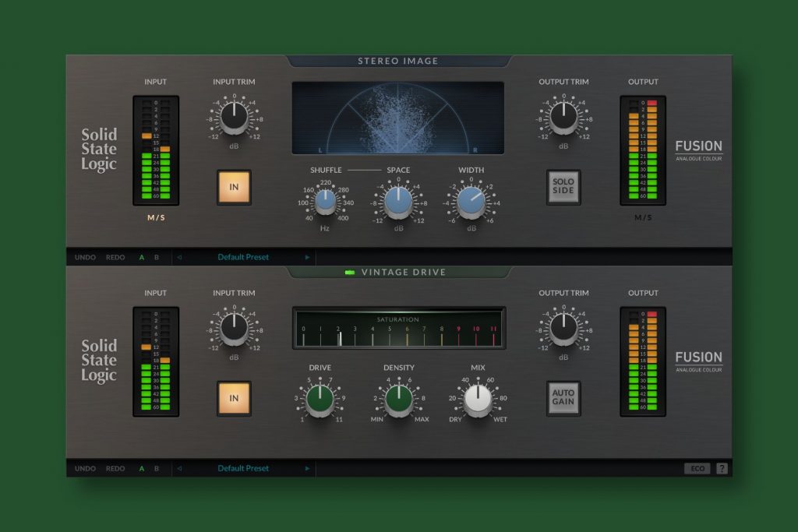Toggle the IN button in Vintage Drive plugin
Image resolution: width=798 pixels, height=532 pixels.
(234, 398)
